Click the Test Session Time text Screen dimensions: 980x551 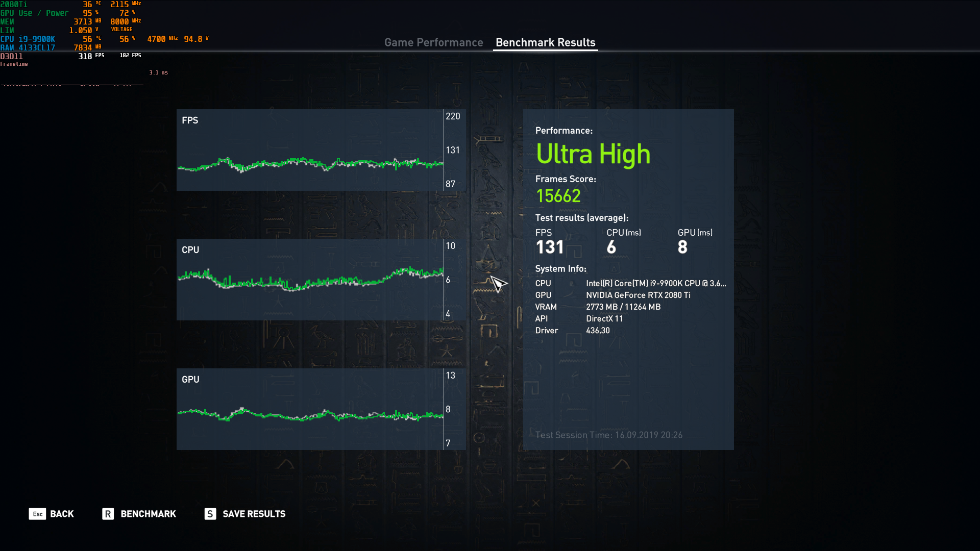click(x=608, y=435)
